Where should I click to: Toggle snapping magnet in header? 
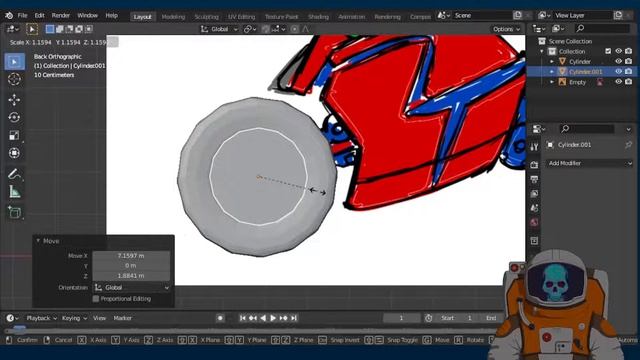click(266, 29)
